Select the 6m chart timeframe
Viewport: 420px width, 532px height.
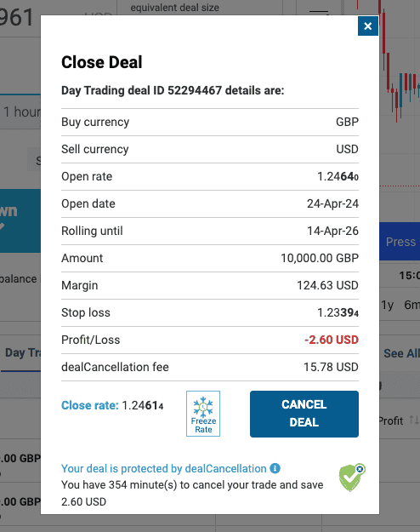tap(411, 305)
